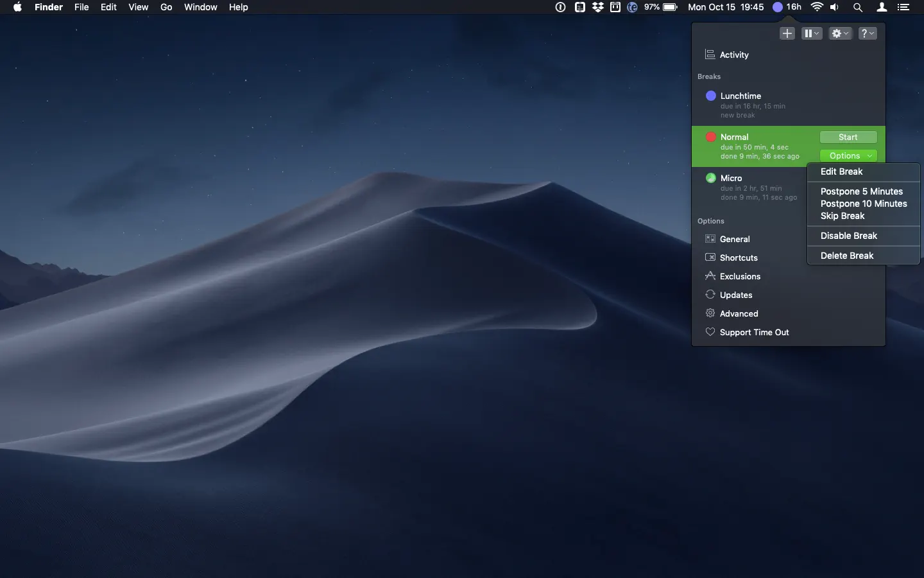This screenshot has height=578, width=924.
Task: Open Shortcuts settings icon
Action: point(710,258)
